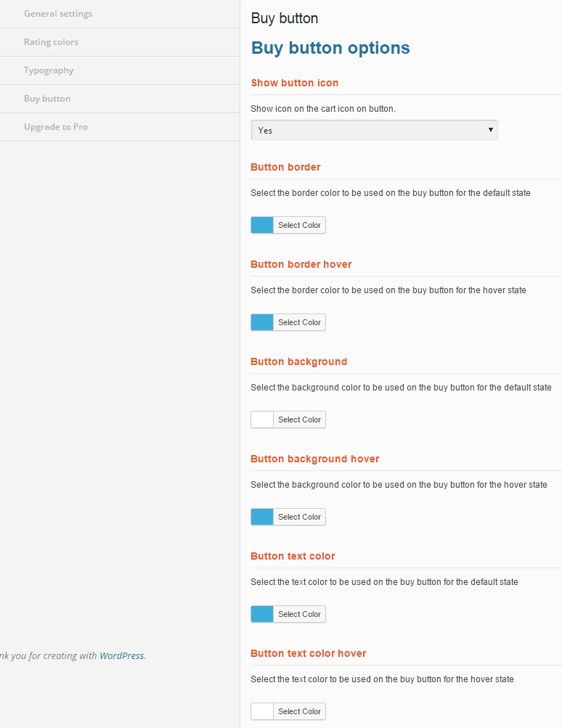This screenshot has width=562, height=728.
Task: Click the Button border section title
Action: pyautogui.click(x=285, y=167)
